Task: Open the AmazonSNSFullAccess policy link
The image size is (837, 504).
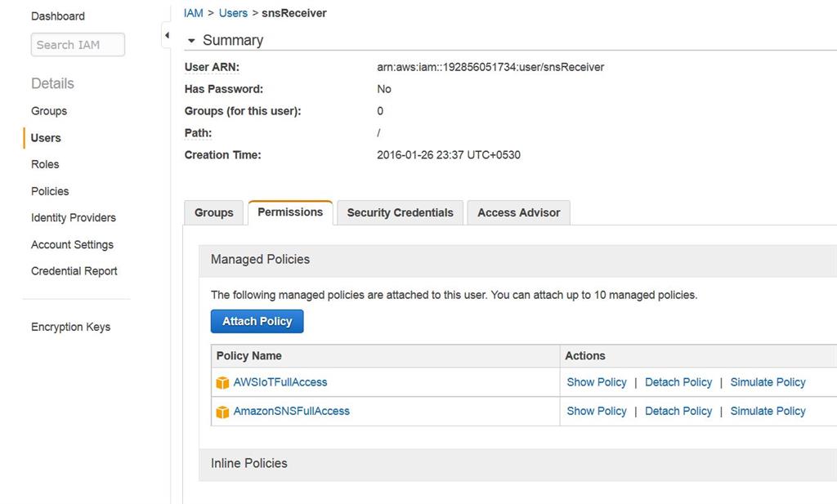Action: 291,411
